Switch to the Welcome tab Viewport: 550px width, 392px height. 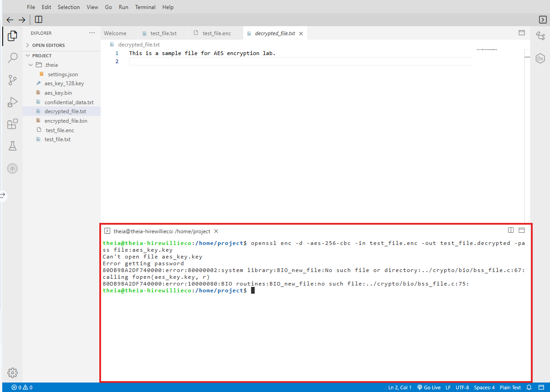[x=115, y=33]
